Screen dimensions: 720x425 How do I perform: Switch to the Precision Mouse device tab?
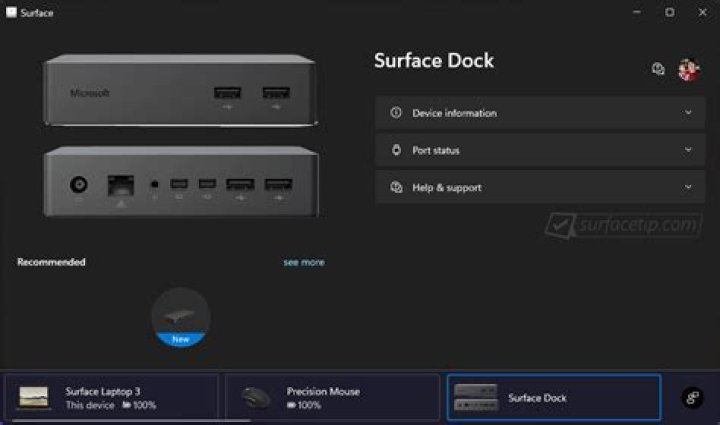pos(332,398)
